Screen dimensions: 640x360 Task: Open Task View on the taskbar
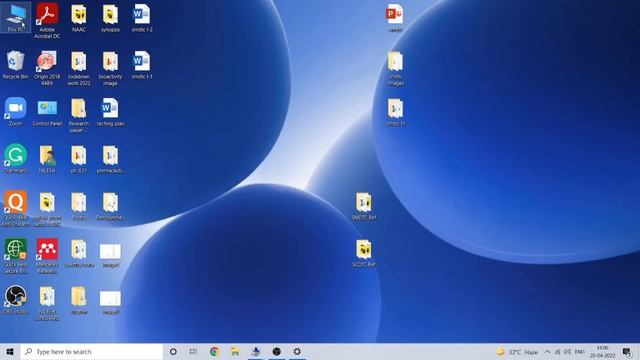click(193, 351)
